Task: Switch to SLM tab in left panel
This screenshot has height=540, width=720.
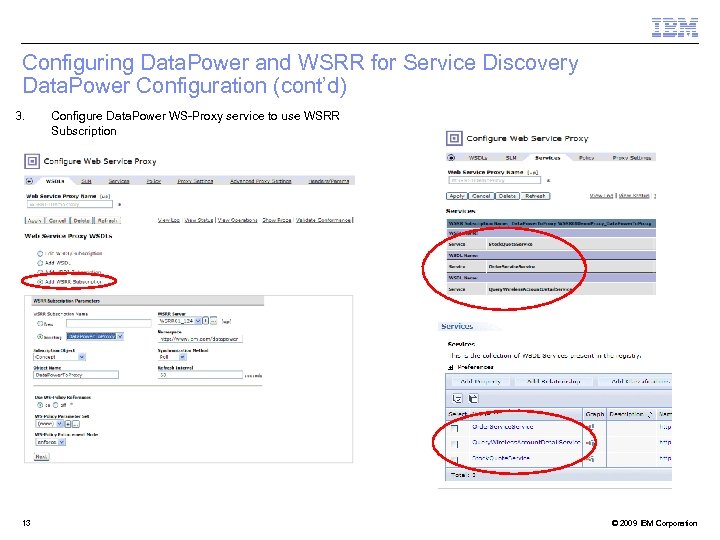Action: (x=86, y=181)
